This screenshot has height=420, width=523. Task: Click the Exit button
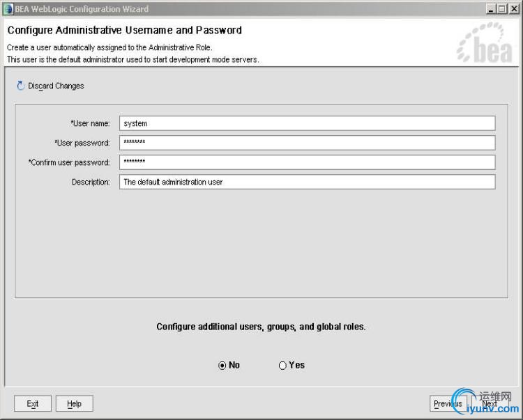(x=33, y=403)
